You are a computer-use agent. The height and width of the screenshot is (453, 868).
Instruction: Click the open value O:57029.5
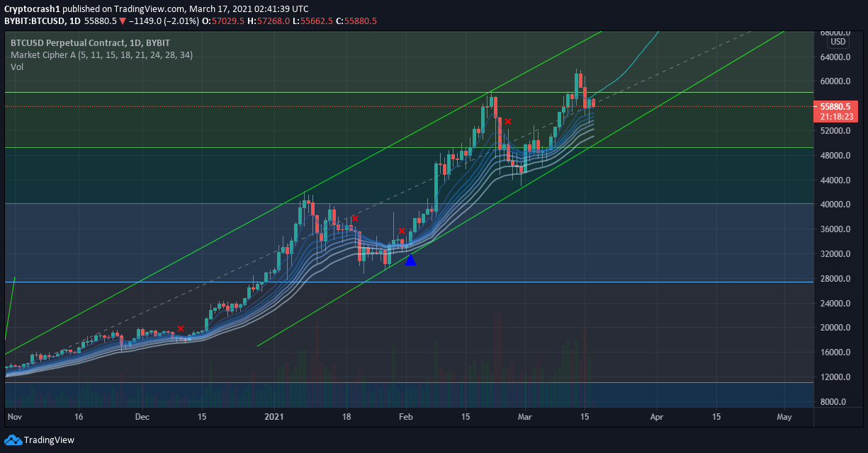tap(224, 21)
